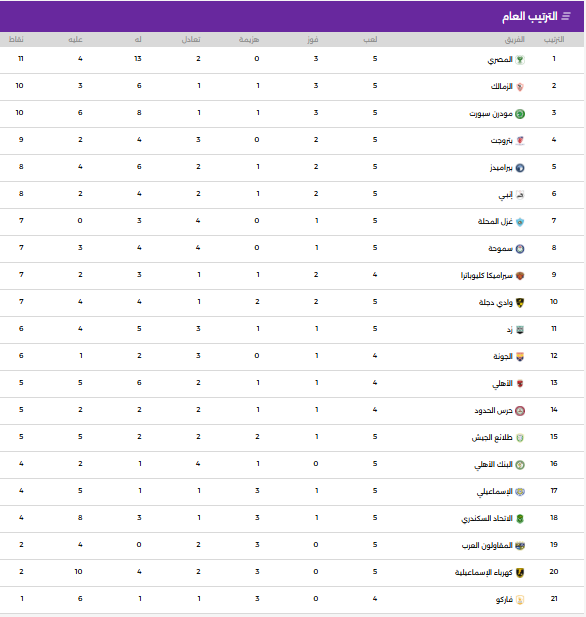Image resolution: width=586 pixels, height=617 pixels.
Task: Click the الترتيب column header
Action: [554, 39]
